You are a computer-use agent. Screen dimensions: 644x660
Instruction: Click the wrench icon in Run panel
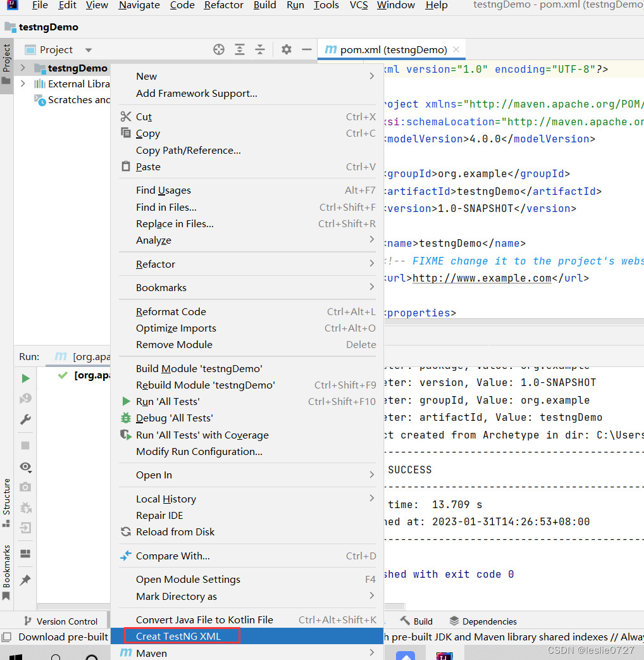25,420
